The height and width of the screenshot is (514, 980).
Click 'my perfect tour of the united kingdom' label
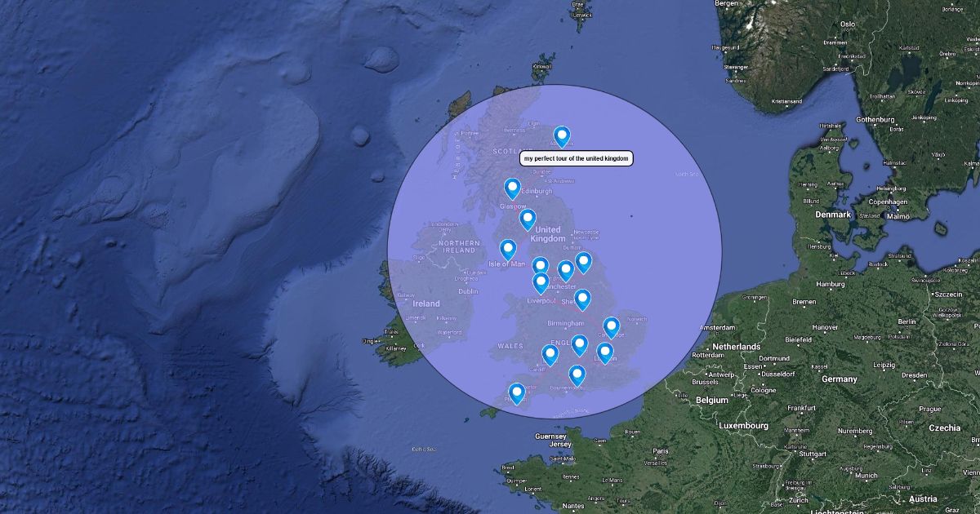[x=577, y=158]
